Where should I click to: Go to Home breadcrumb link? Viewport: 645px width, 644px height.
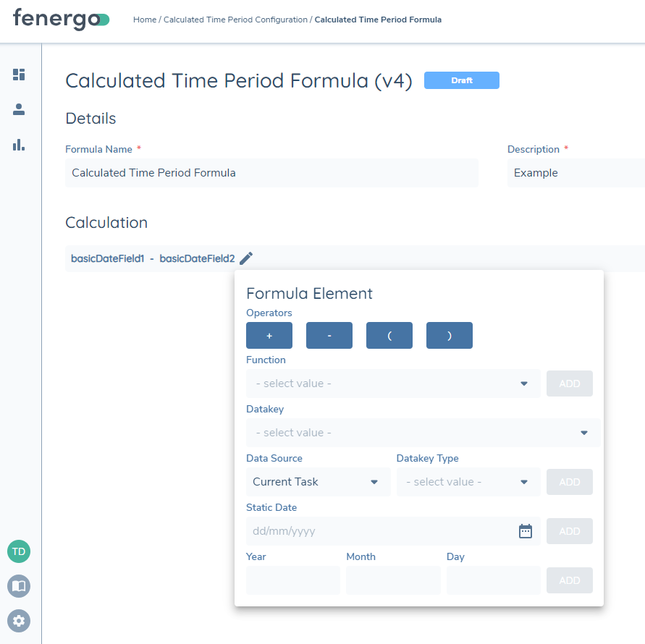(x=145, y=20)
